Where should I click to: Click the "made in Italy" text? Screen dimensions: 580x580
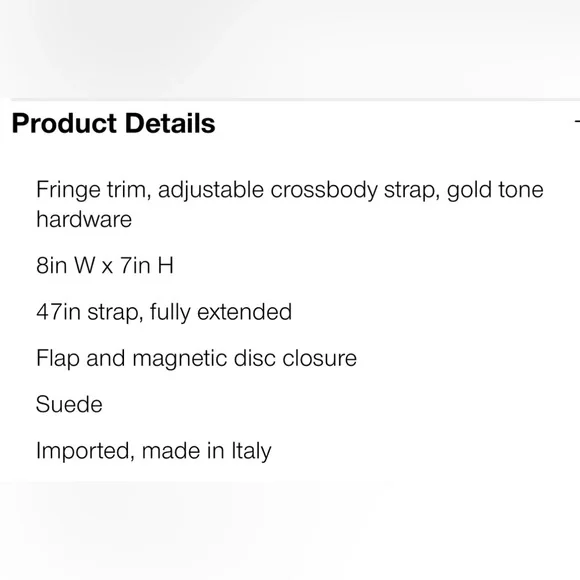coord(206,451)
